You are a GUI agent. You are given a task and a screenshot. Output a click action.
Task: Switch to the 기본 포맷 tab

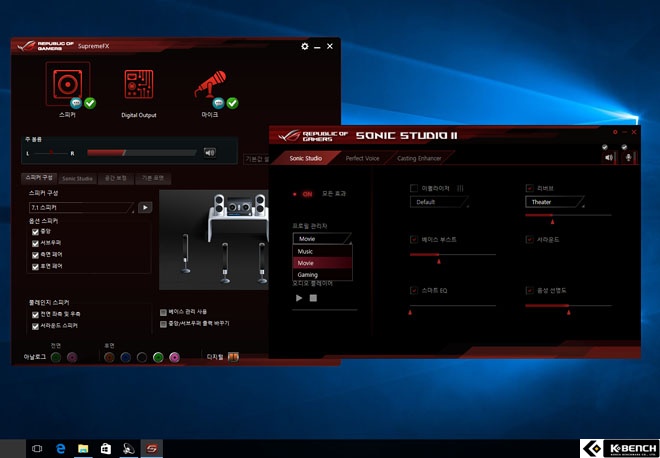[153, 178]
